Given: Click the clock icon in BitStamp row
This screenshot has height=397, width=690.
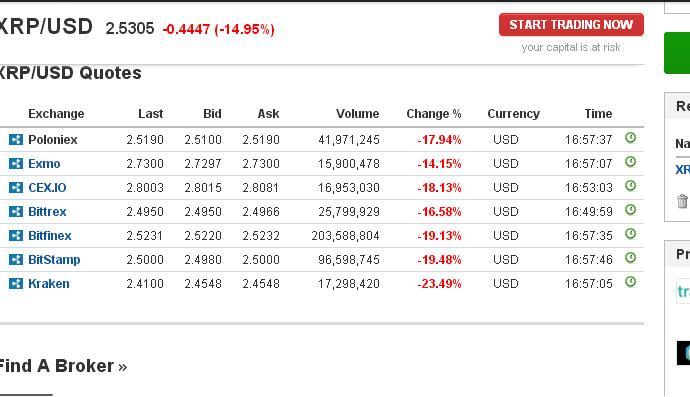Looking at the screenshot, I should pyautogui.click(x=630, y=257).
